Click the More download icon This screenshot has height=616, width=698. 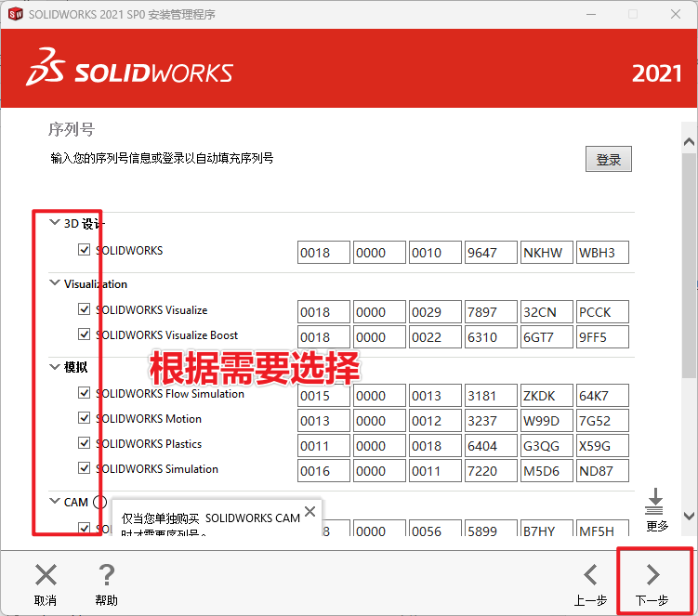pos(654,502)
